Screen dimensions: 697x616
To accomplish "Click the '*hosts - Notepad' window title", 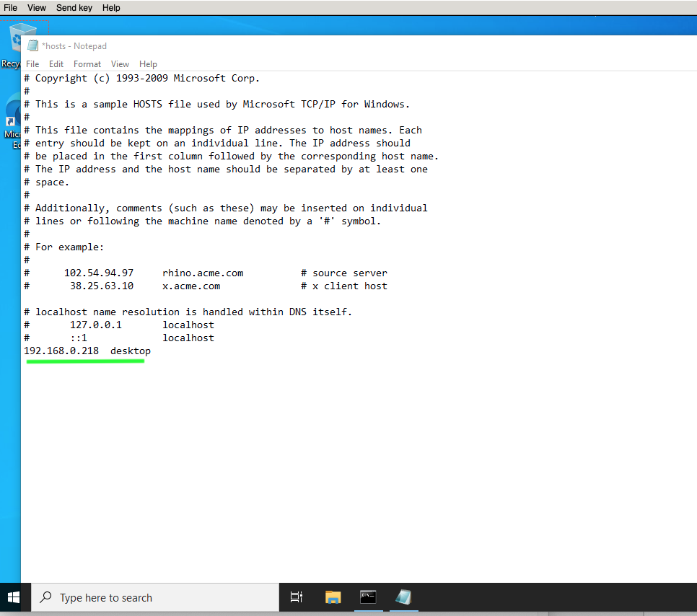I will pos(74,45).
